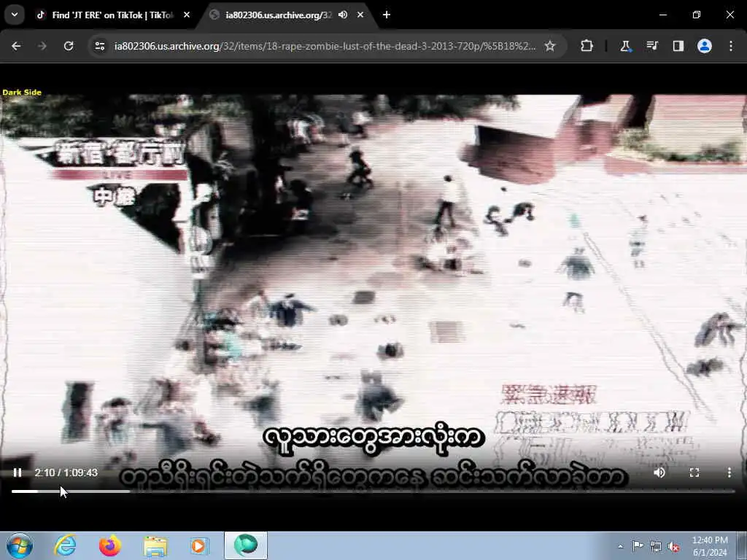Select the active green browser taskbar icon

246,545
